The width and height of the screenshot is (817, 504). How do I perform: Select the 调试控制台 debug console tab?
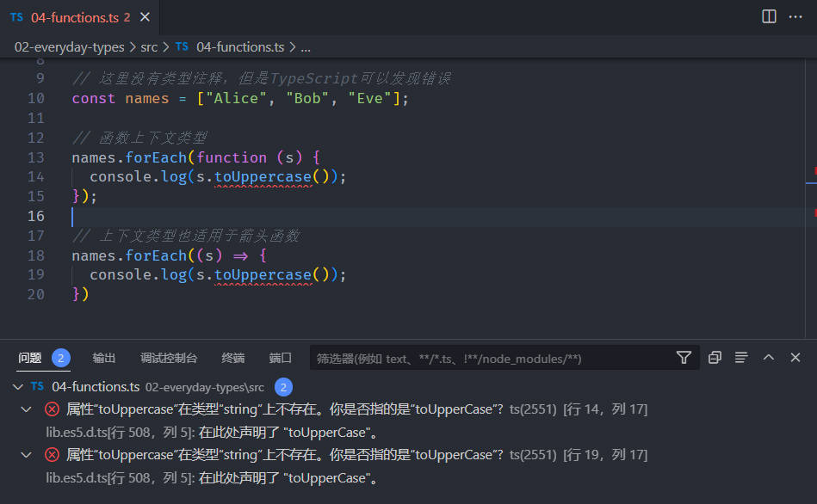pyautogui.click(x=169, y=358)
